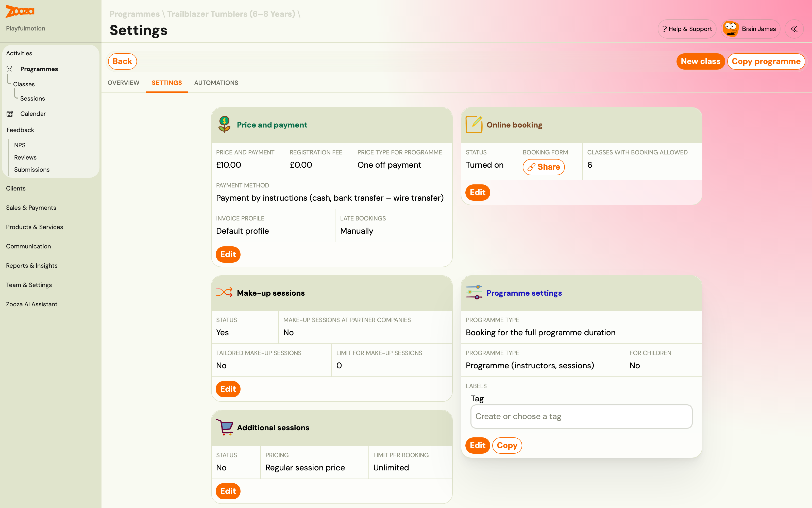
Task: Expand Sales & Payments menu
Action: (31, 208)
